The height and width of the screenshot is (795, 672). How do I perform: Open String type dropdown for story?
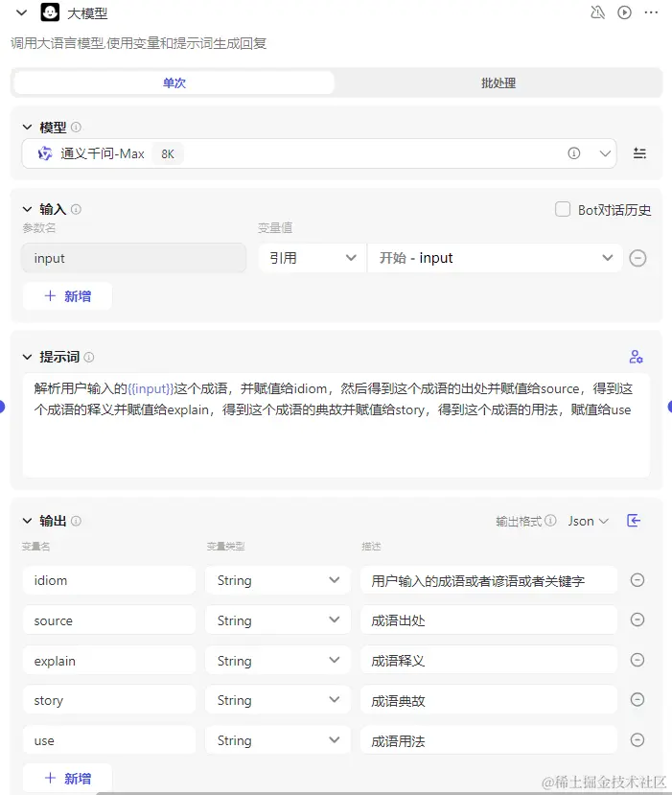point(278,700)
